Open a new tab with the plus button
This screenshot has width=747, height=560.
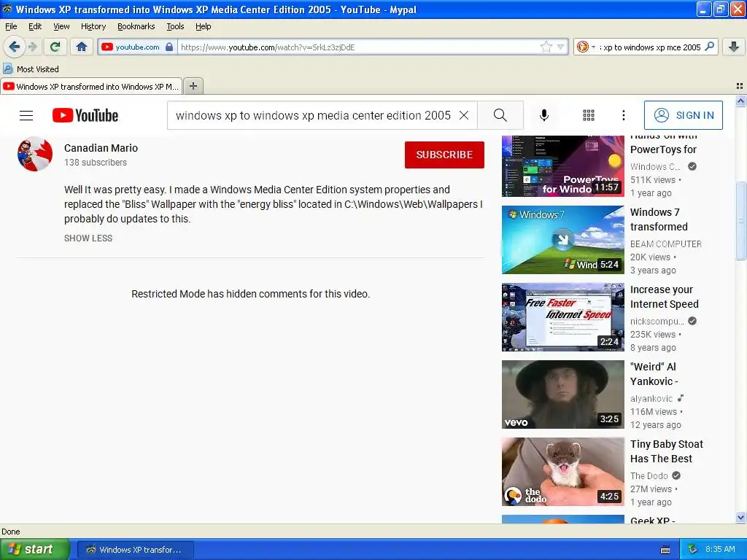[193, 86]
